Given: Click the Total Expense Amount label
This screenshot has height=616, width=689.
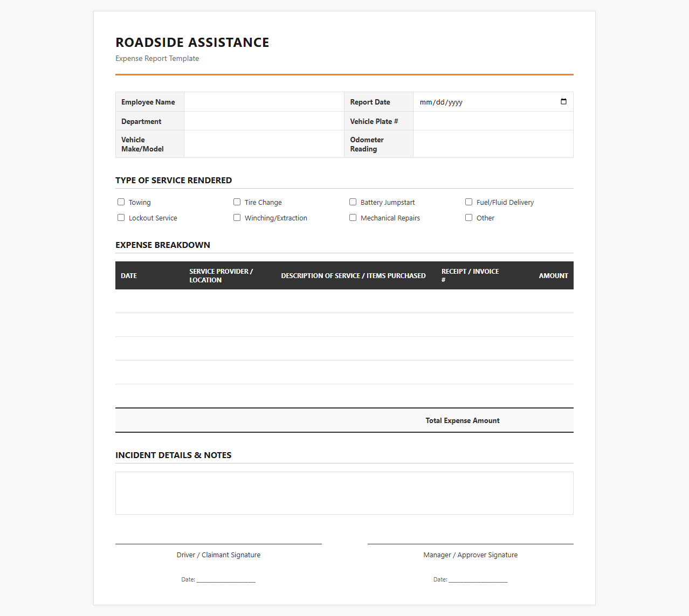Looking at the screenshot, I should point(463,420).
